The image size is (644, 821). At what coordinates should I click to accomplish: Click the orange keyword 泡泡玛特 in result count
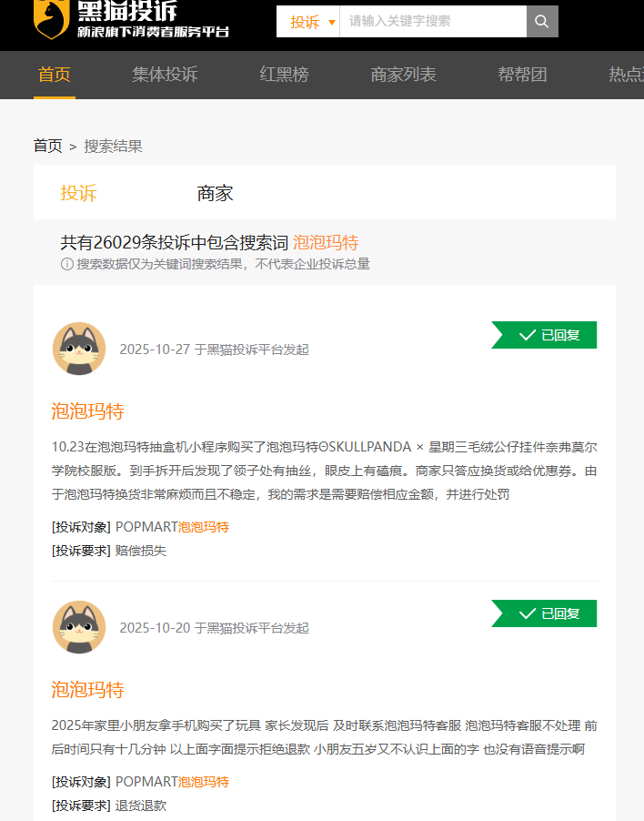click(326, 242)
